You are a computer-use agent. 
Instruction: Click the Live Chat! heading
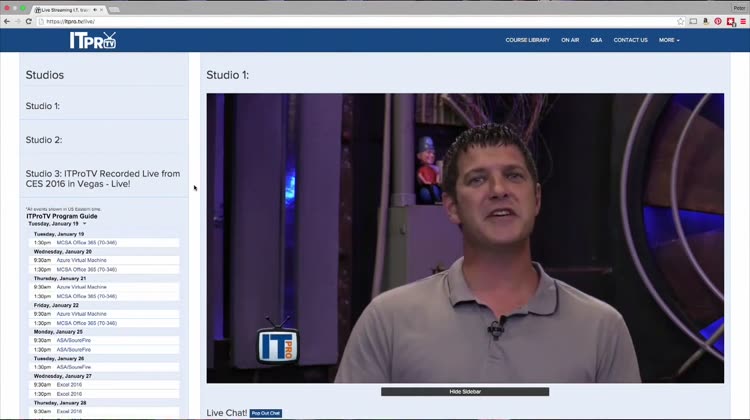(x=227, y=413)
